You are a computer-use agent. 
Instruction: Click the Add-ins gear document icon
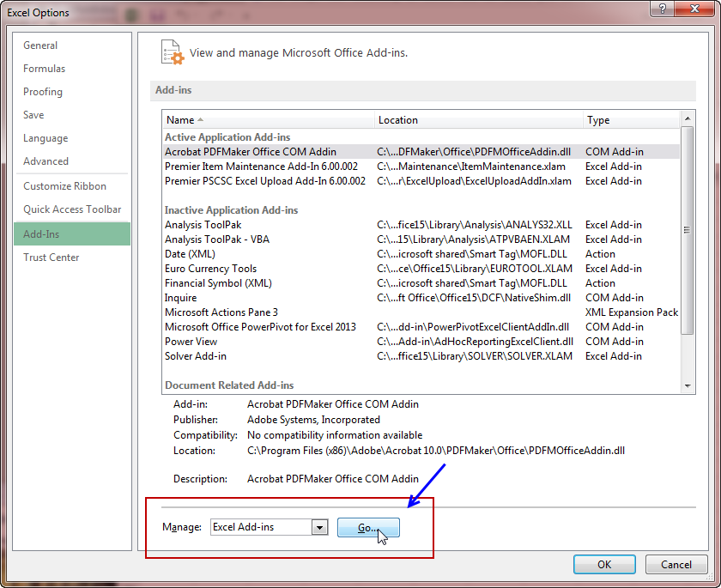[173, 52]
